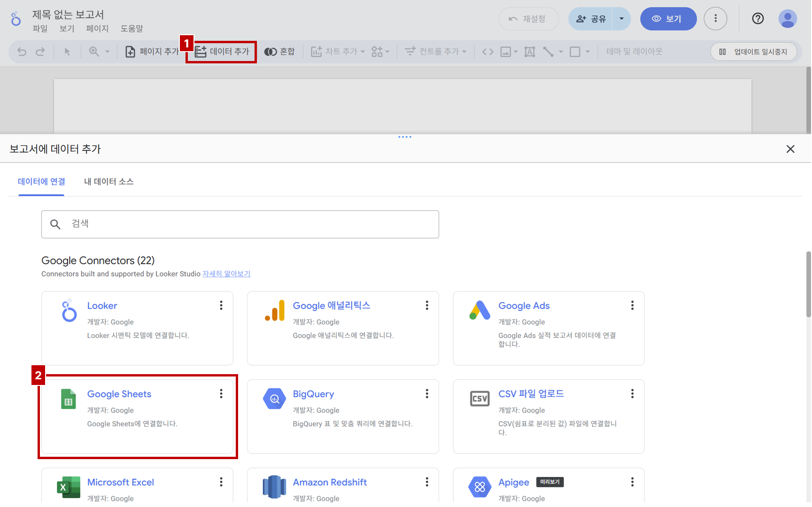Click the connector 검색 search field
This screenshot has width=812, height=507.
(240, 224)
